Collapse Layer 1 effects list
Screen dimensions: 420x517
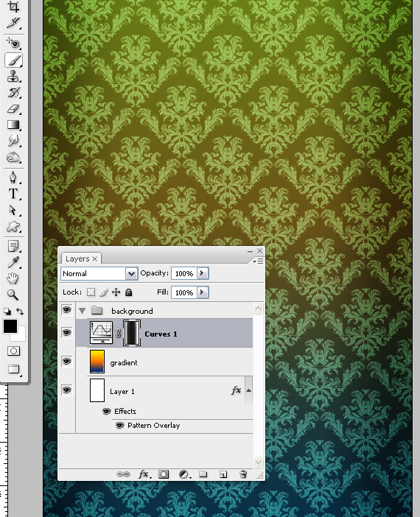click(249, 390)
